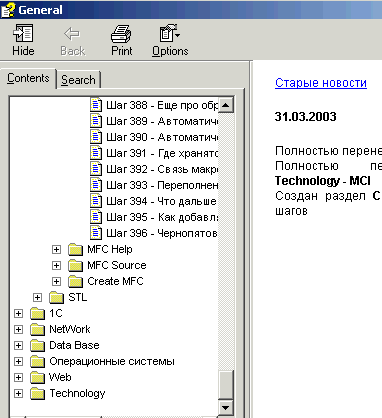Click the 1C folder icon
The height and width of the screenshot is (418, 382).
click(x=37, y=313)
